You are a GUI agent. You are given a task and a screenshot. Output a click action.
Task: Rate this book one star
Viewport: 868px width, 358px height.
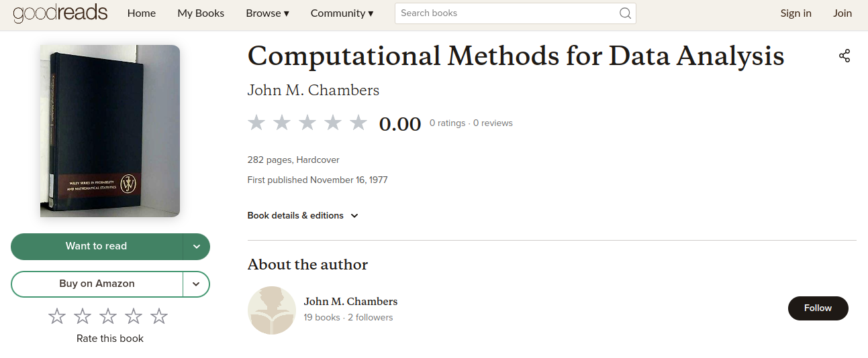click(57, 316)
